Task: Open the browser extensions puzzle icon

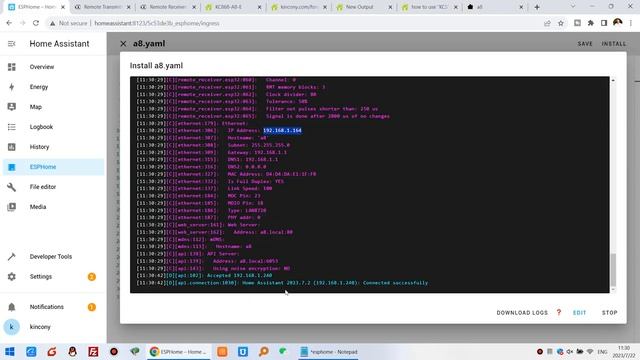Action: pos(591,23)
